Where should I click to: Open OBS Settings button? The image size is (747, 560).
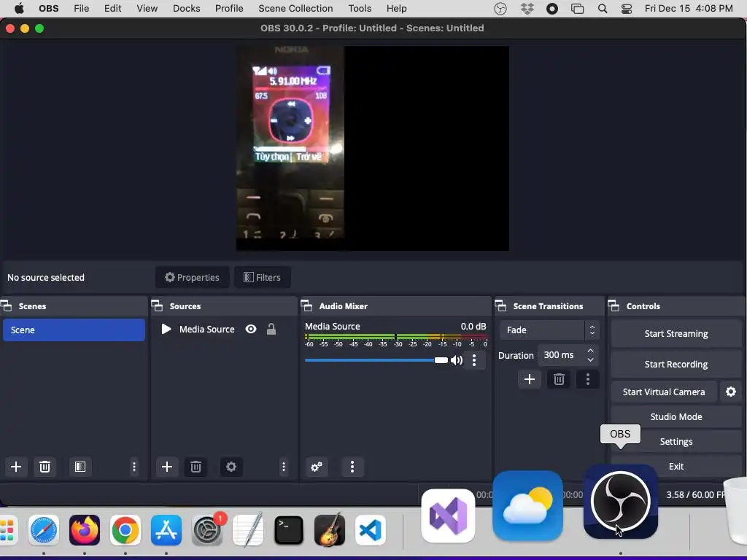point(676,441)
